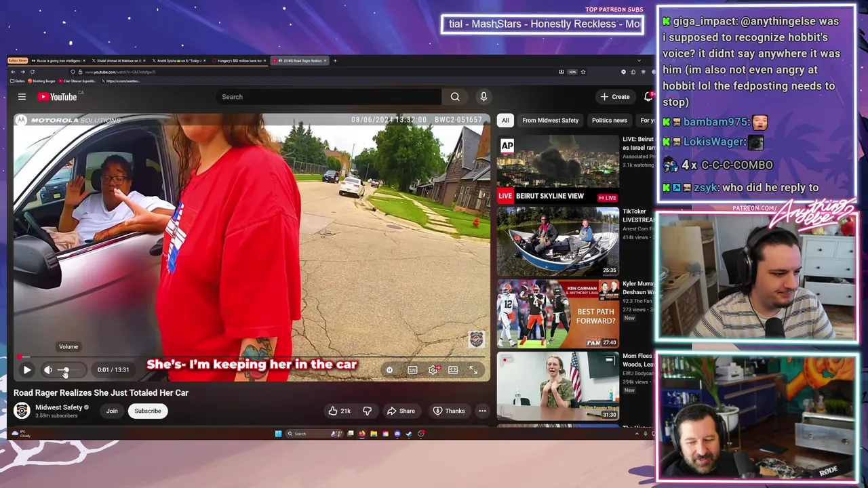Open Best Path Forward video thumbnail
The width and height of the screenshot is (868, 488).
pyautogui.click(x=558, y=314)
